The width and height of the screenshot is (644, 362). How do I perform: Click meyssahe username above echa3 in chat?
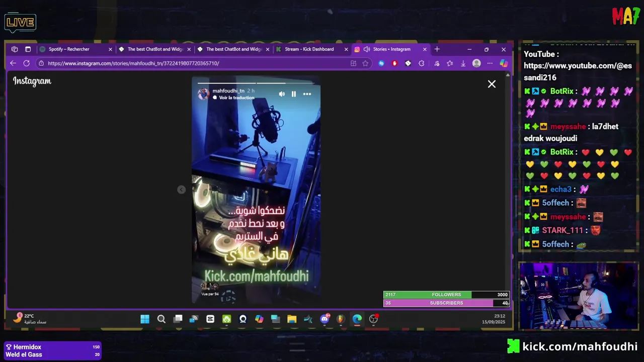568,127
